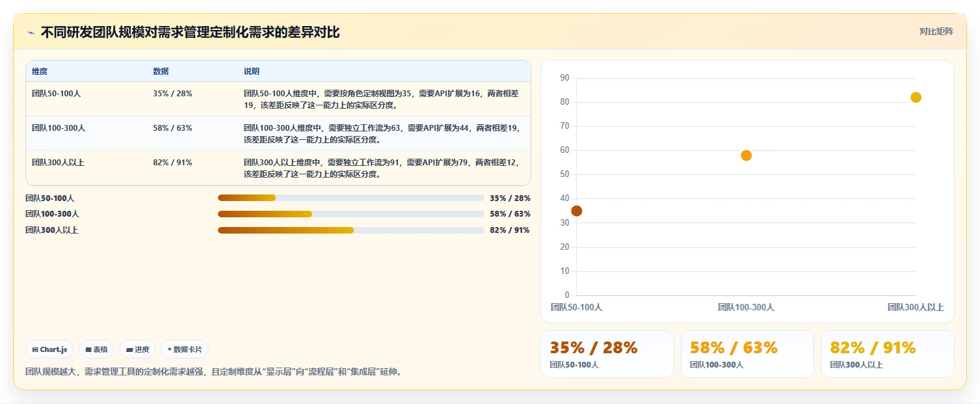Click description mentioning 需要独立工作流为63
Image resolution: width=980 pixels, height=404 pixels.
coord(382,134)
